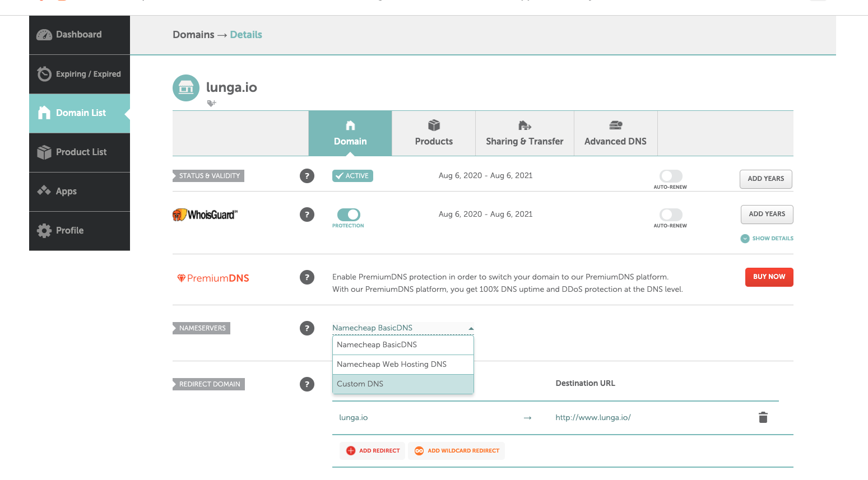
Task: Switch to the Domain tab
Action: click(350, 133)
